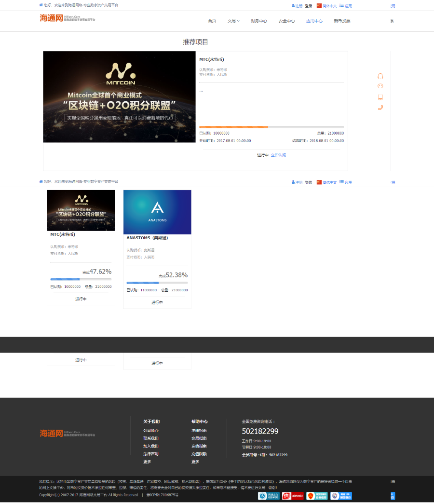This screenshot has height=504, width=434.
Task: Click 登录 above the main navigation
Action: click(x=309, y=6)
